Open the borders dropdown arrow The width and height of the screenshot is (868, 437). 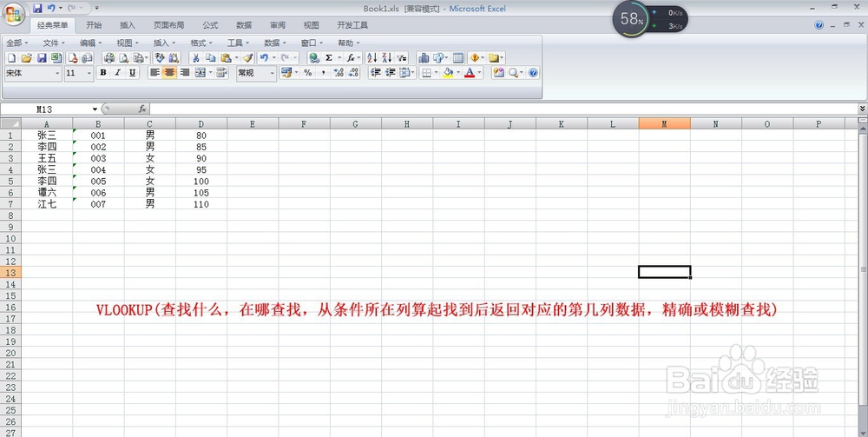pos(437,73)
